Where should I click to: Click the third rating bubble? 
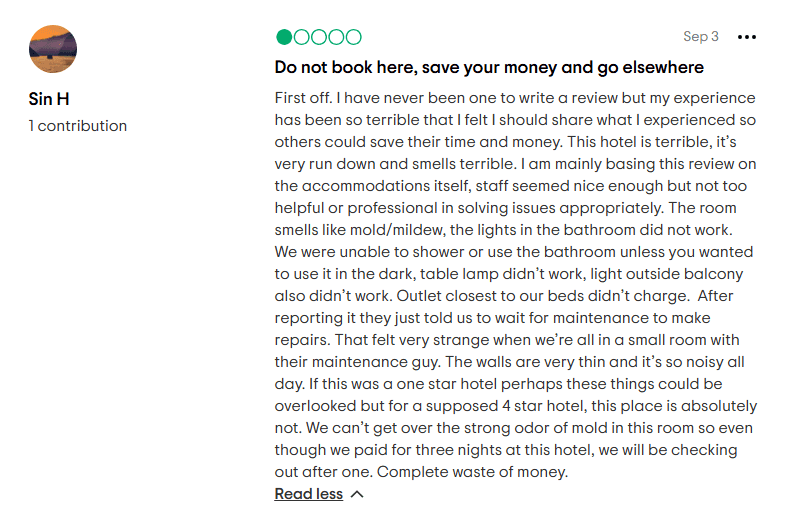pyautogui.click(x=318, y=37)
